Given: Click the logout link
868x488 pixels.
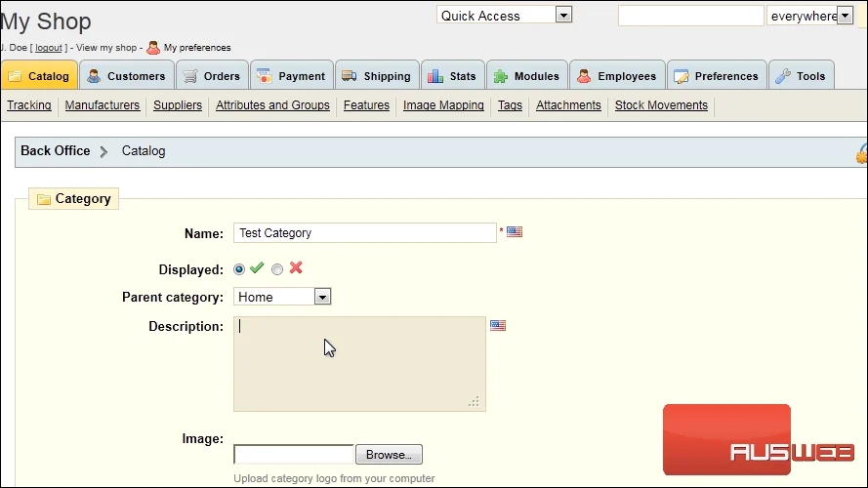Looking at the screenshot, I should pos(49,48).
